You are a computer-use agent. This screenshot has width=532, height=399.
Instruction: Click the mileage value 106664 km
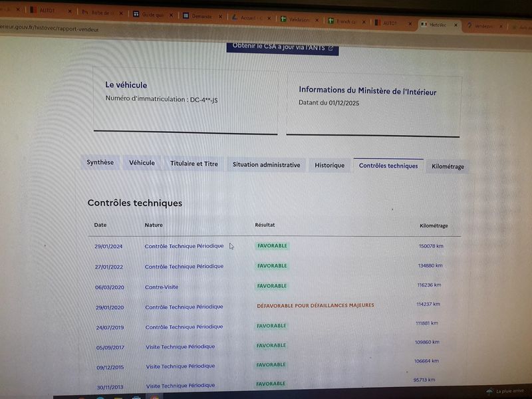tap(426, 361)
